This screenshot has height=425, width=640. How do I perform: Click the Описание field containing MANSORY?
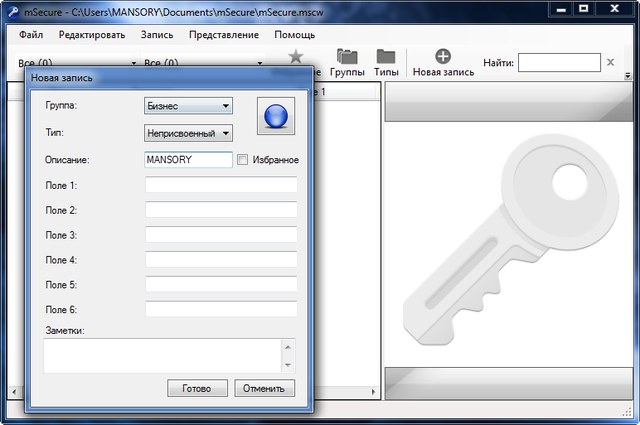click(188, 160)
